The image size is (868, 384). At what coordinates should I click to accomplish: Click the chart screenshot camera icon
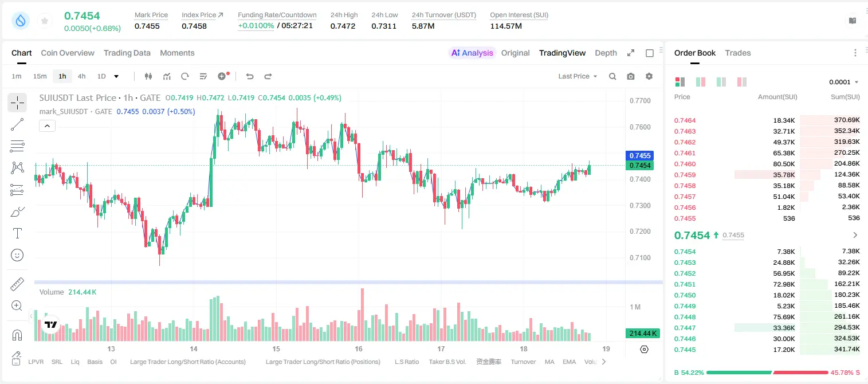click(x=631, y=76)
